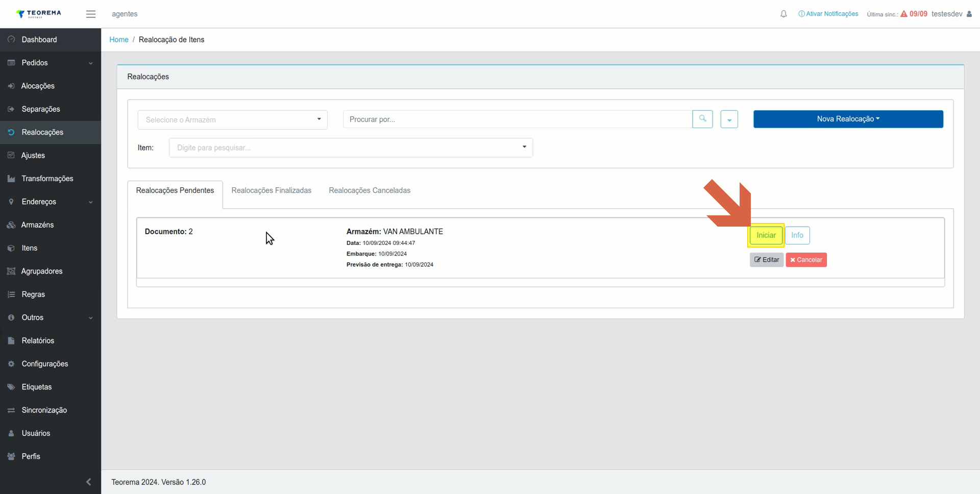Open the Item search dropdown
This screenshot has height=494, width=980.
coord(351,147)
